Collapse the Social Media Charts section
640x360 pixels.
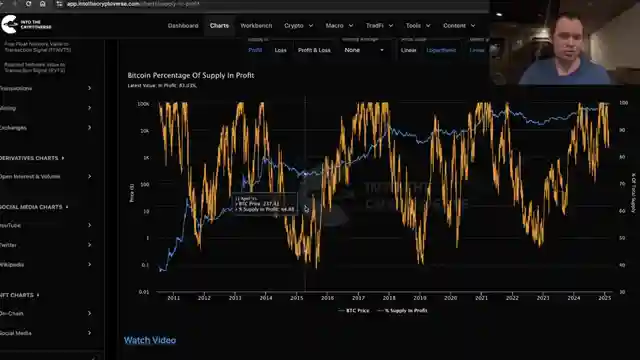[34, 207]
